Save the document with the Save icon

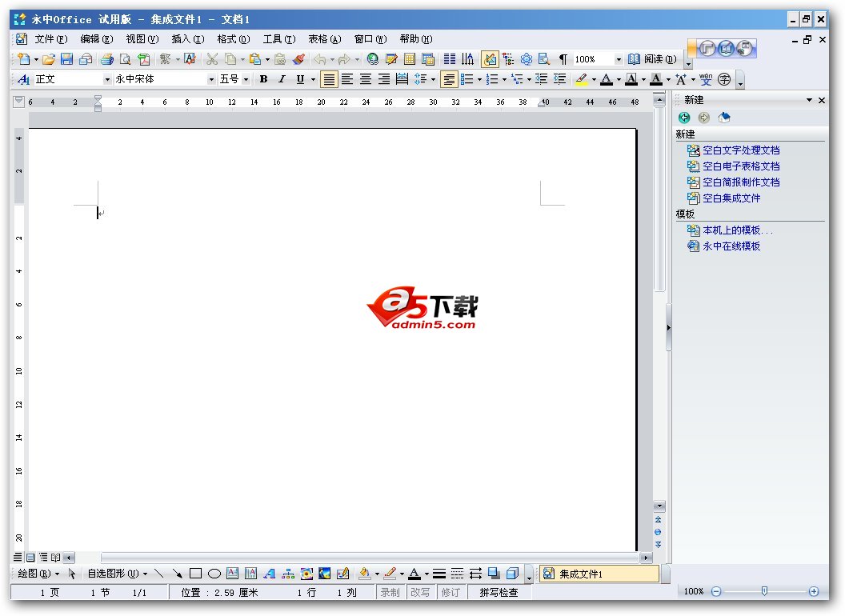click(67, 58)
